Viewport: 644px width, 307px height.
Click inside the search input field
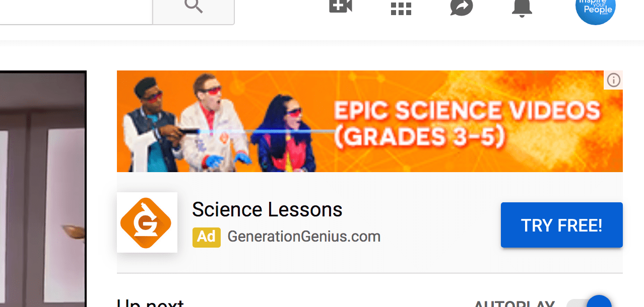point(76,7)
